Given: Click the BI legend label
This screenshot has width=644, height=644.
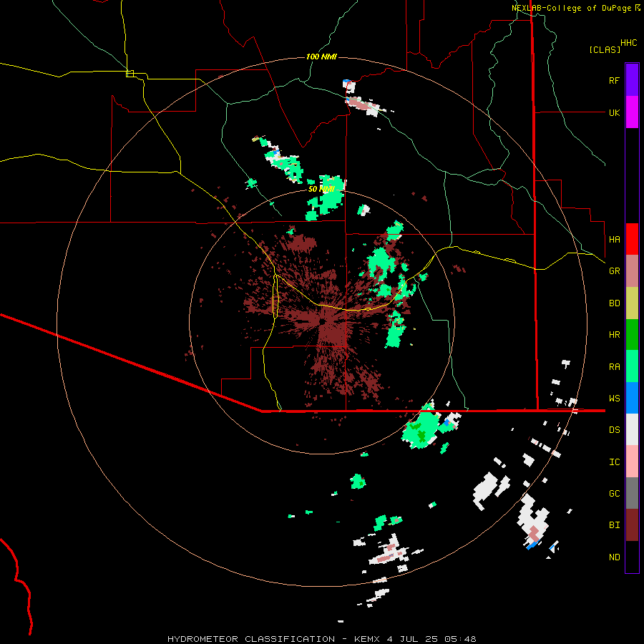Looking at the screenshot, I should 614,525.
